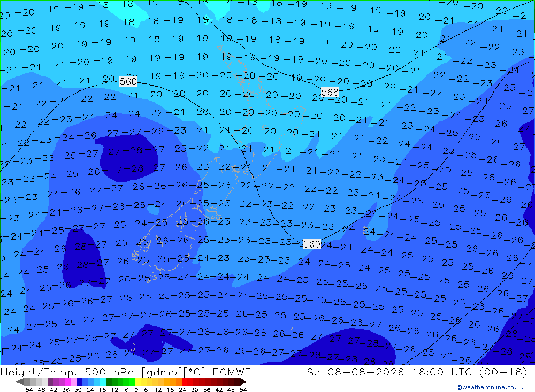Click the "42" tick label under the color scale

(x=219, y=390)
